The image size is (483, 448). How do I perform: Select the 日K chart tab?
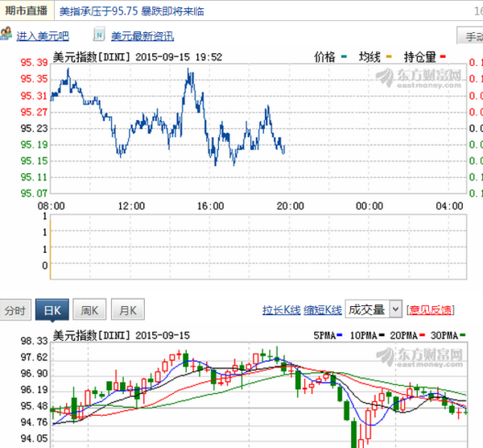click(52, 310)
